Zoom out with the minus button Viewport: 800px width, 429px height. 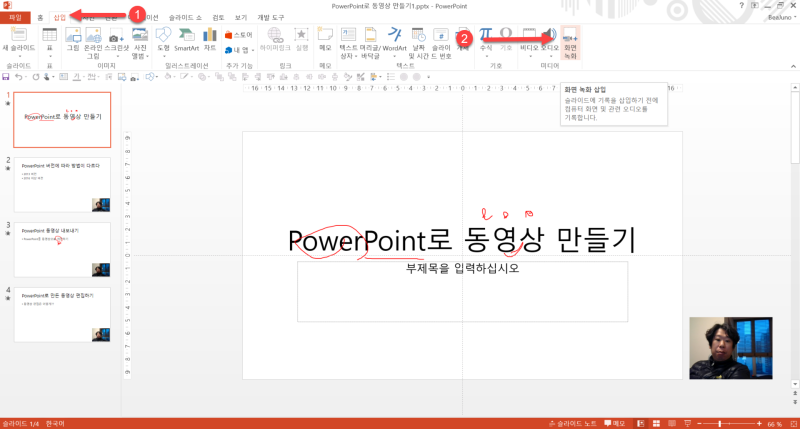pyautogui.click(x=699, y=424)
